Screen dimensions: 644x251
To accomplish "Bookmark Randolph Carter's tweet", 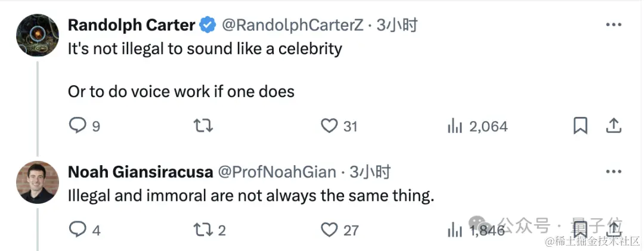I will point(580,126).
